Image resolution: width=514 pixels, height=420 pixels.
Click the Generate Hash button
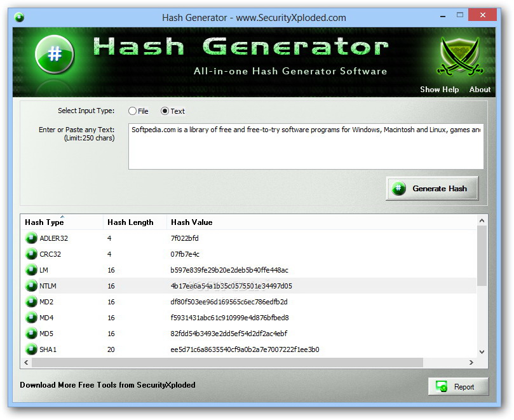tap(432, 189)
